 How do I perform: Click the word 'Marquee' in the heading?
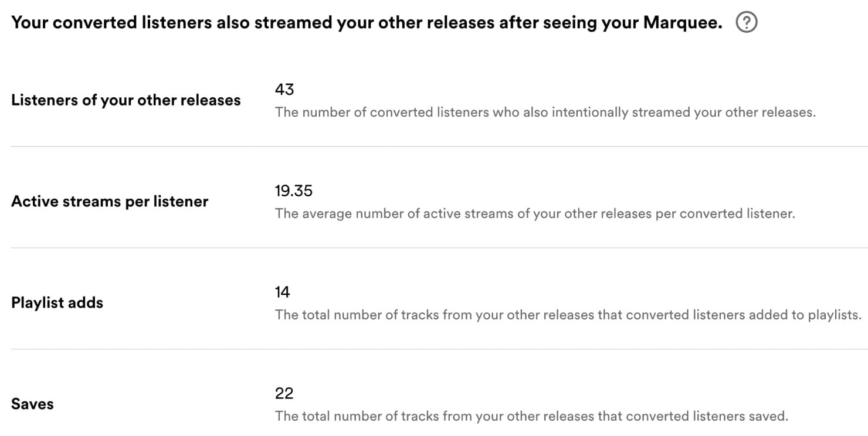pos(680,23)
